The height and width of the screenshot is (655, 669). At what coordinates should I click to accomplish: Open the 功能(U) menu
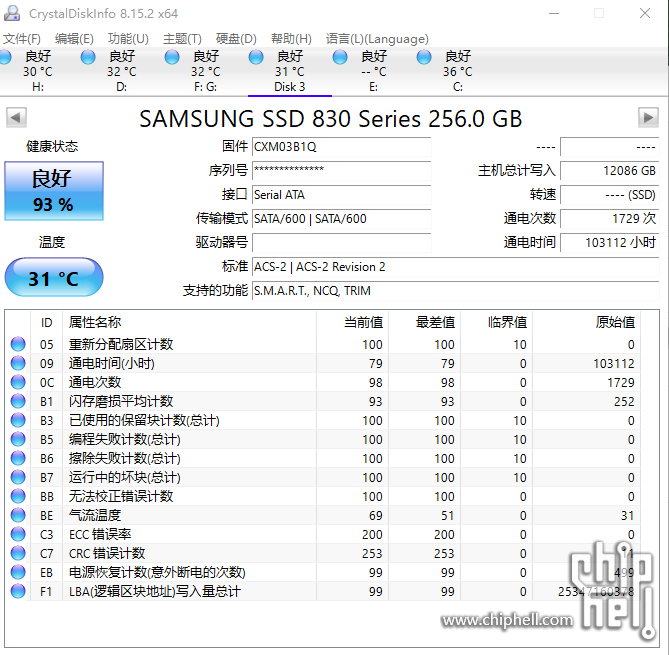click(128, 39)
